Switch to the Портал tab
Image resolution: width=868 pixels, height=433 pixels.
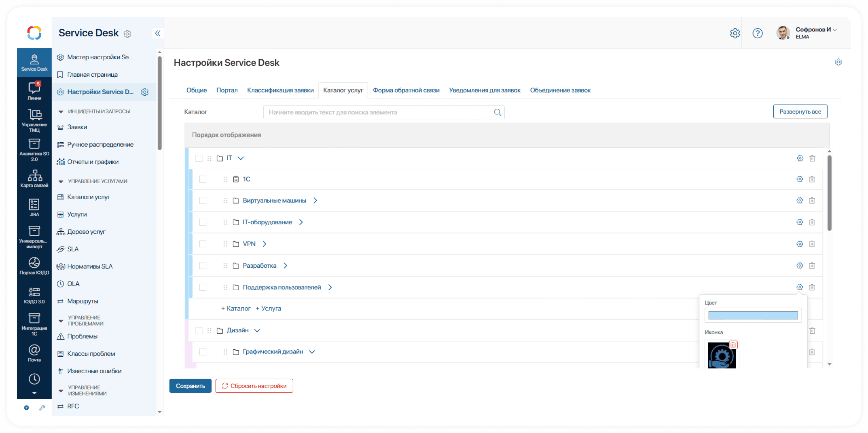227,90
